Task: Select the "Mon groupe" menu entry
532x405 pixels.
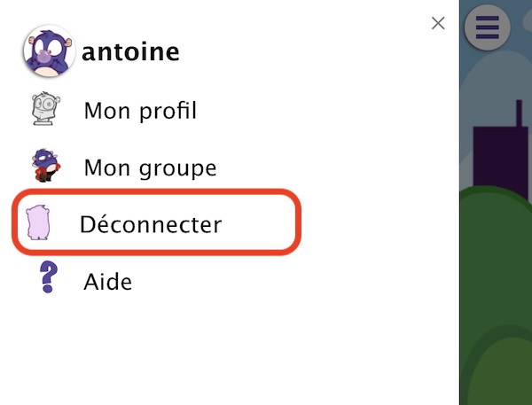Action: tap(150, 167)
